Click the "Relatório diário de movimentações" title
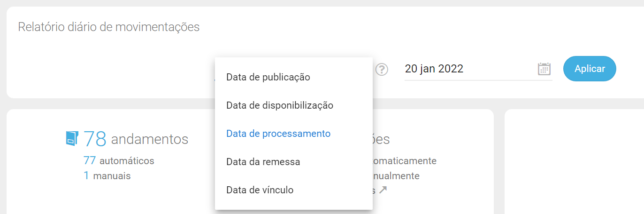The image size is (644, 214). (x=109, y=27)
